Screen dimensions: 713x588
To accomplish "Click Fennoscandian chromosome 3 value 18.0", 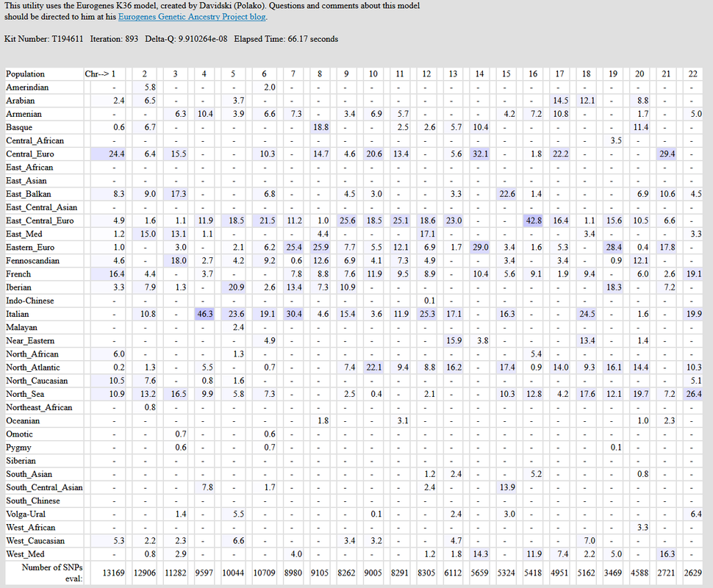I will [178, 261].
